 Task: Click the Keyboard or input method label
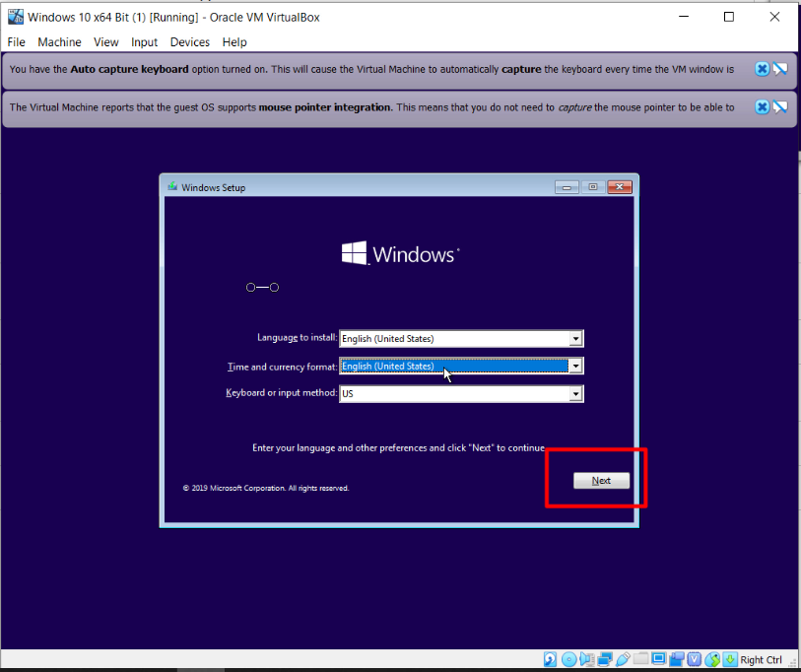pos(282,393)
